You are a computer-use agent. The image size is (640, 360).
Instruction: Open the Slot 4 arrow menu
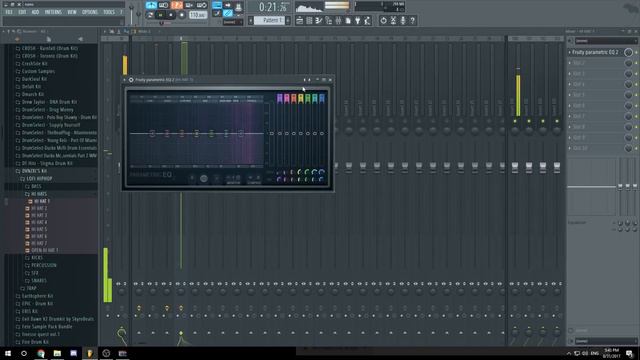[x=570, y=84]
